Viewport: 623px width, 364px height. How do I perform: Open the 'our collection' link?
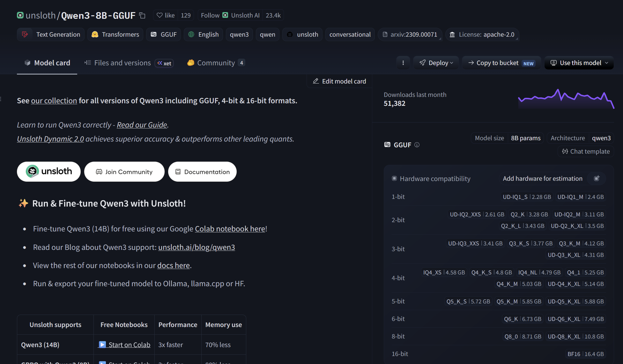click(54, 101)
